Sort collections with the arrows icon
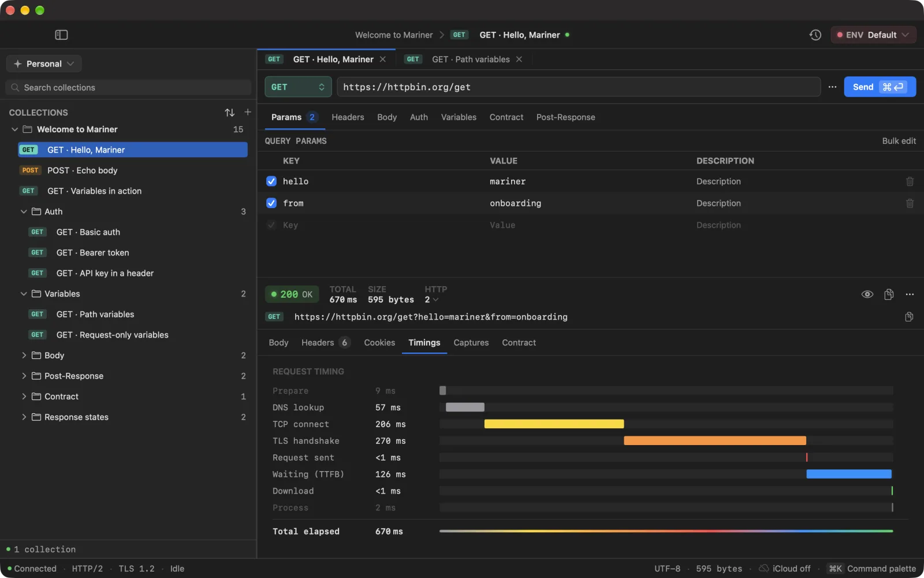This screenshot has width=924, height=578. coord(229,112)
